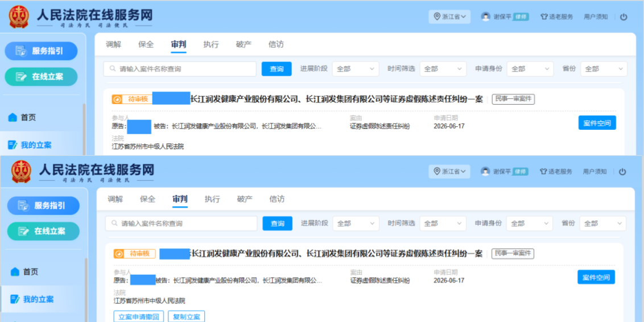Switch to 调解 tab in upper screenshot
The image size is (644, 322).
click(x=113, y=45)
